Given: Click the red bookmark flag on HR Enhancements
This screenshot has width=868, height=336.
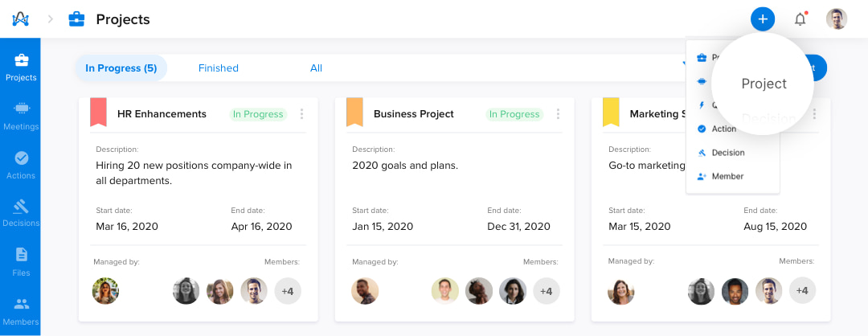Looking at the screenshot, I should [98, 113].
